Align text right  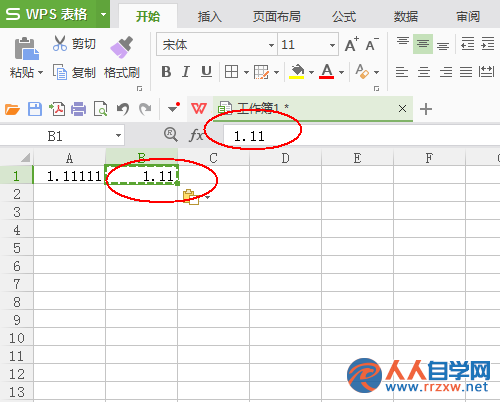(446, 72)
